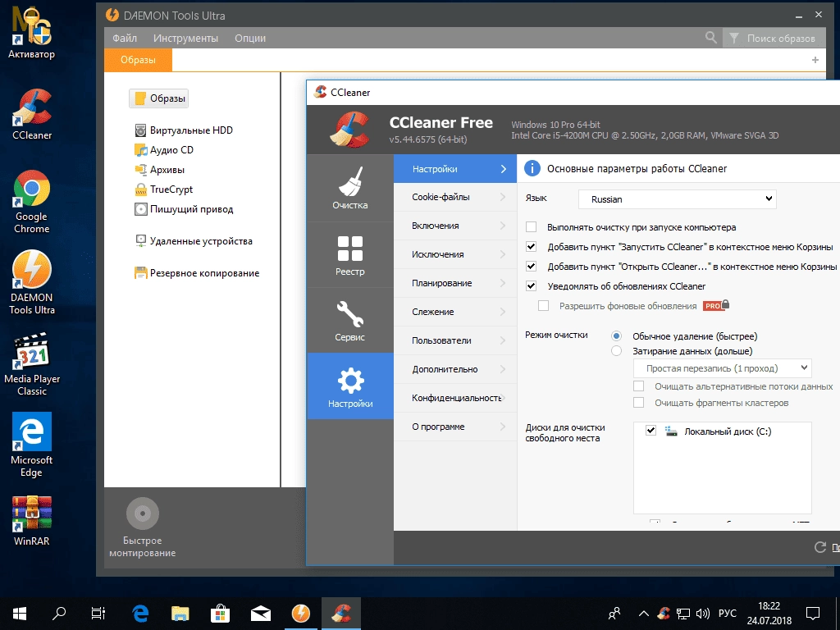Viewport: 840px width, 630px height.
Task: Open DAEMON Tools Ultra desktop shortcut
Action: pos(32,282)
